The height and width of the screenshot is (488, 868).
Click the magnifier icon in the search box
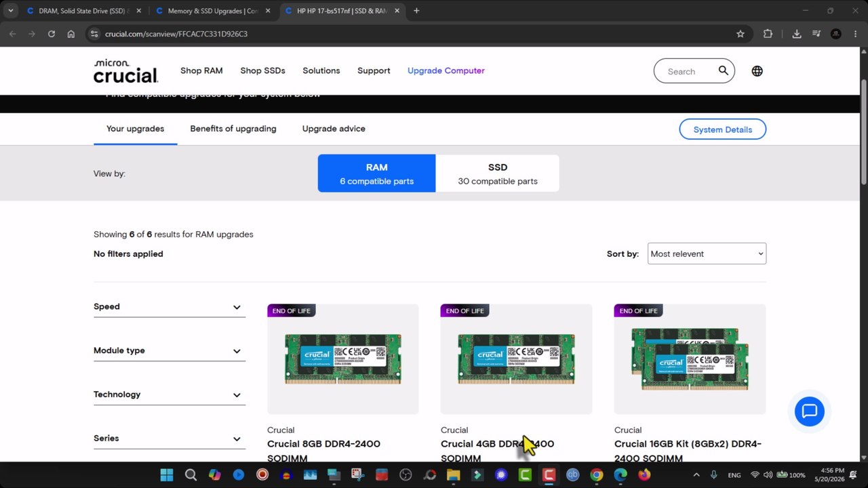(724, 70)
